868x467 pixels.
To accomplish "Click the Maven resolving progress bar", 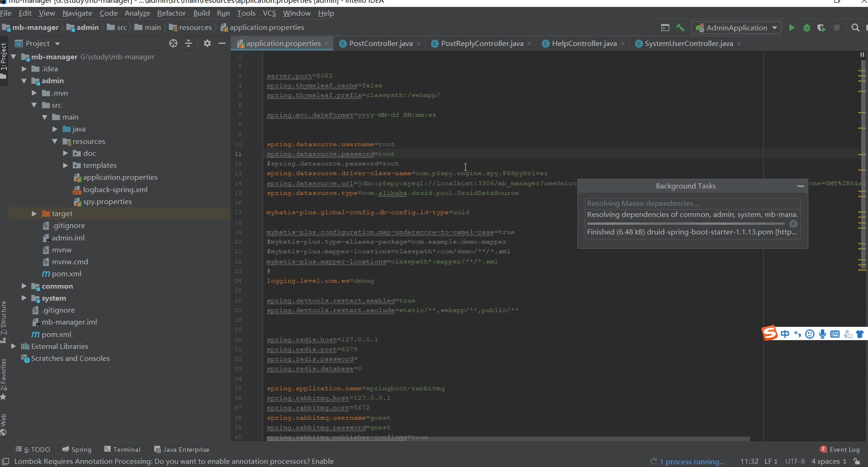I will coord(686,224).
